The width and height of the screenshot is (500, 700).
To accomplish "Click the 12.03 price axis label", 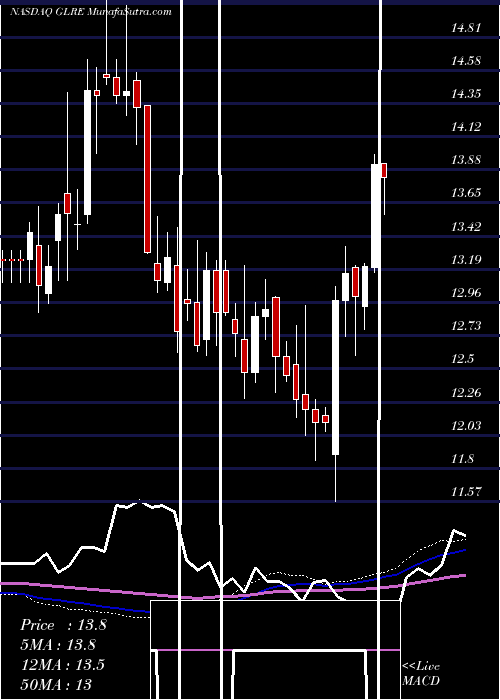I will tap(466, 426).
